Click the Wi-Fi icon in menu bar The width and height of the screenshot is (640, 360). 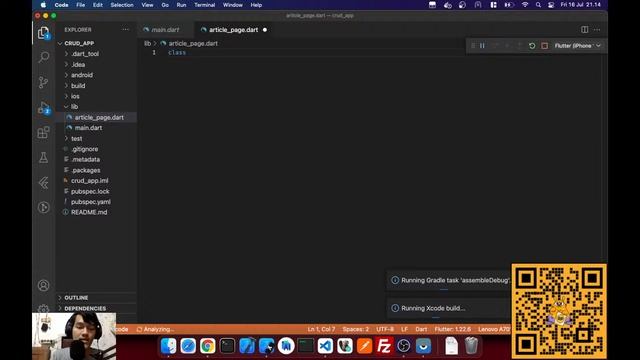click(x=525, y=5)
